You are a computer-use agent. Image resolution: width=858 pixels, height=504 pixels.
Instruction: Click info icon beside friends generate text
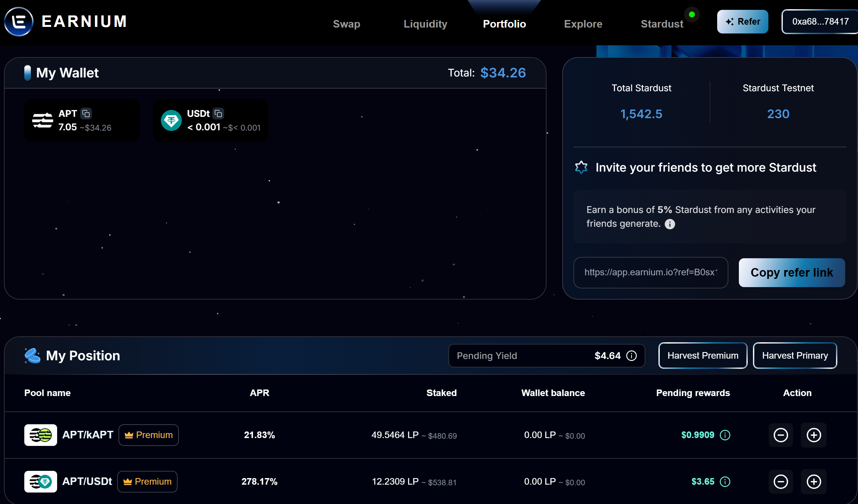669,224
